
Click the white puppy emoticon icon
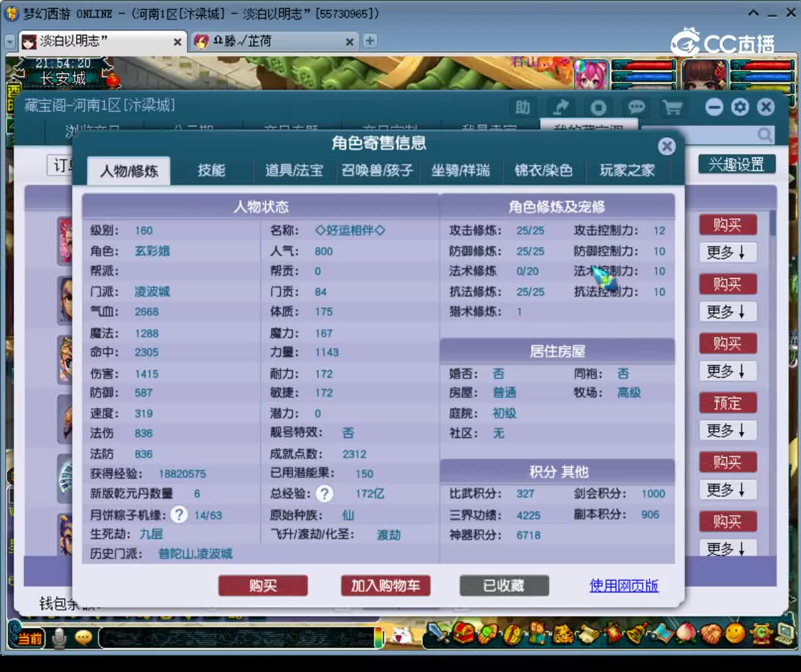click(x=401, y=636)
